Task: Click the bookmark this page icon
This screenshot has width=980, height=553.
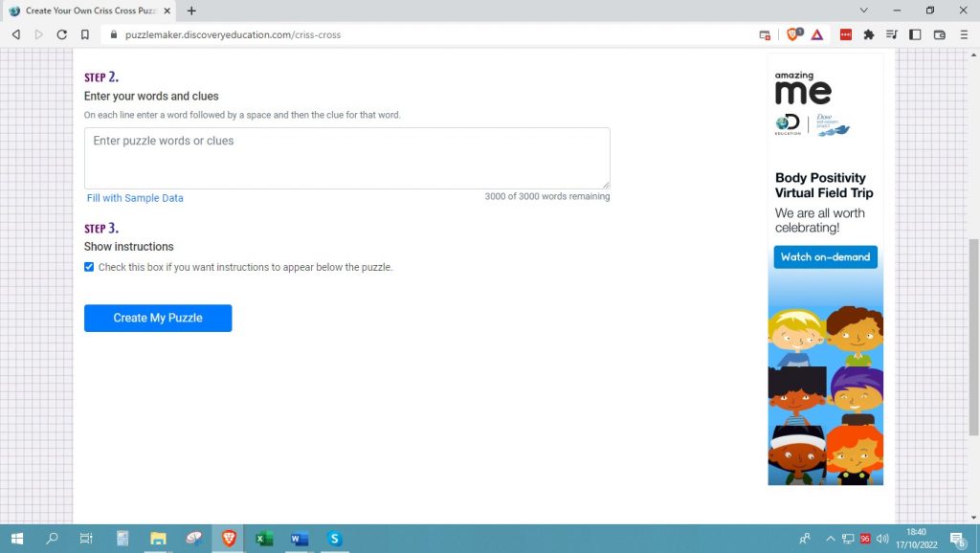Action: [85, 34]
